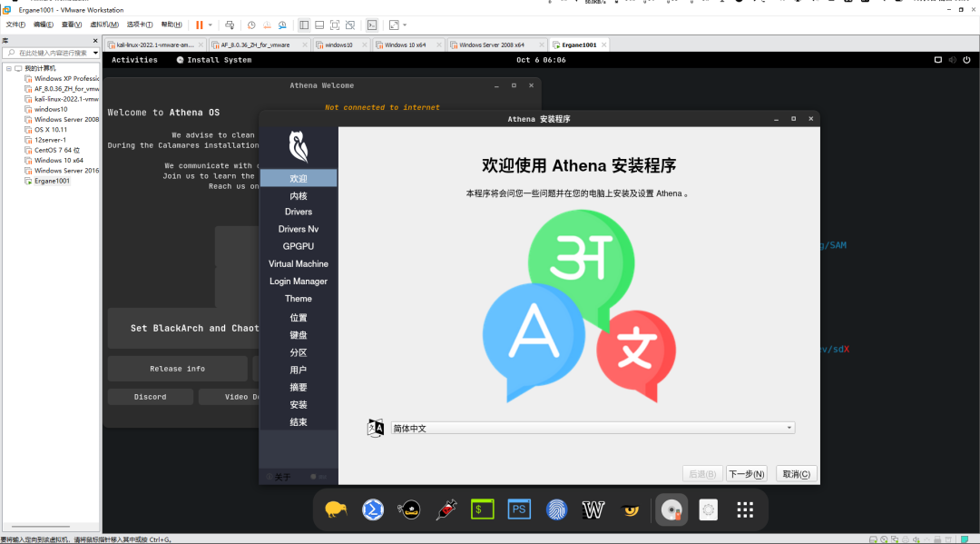The width and height of the screenshot is (980, 544).
Task: Close the library panel with X
Action: pos(95,41)
